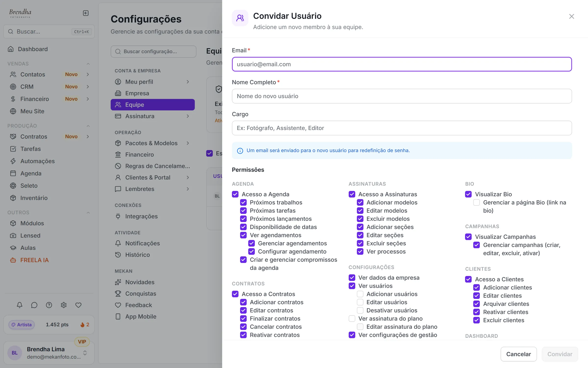
Task: Collapse the sidebar with the panel icon
Action: click(x=86, y=13)
